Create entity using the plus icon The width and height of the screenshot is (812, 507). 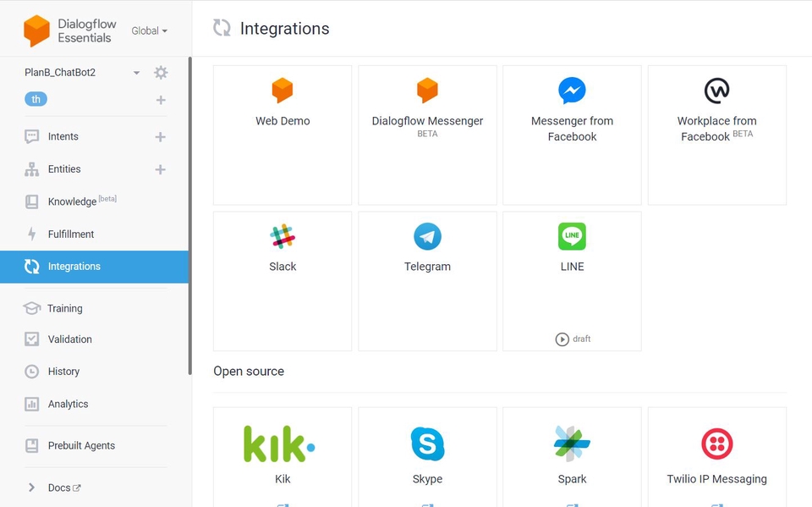click(x=160, y=169)
